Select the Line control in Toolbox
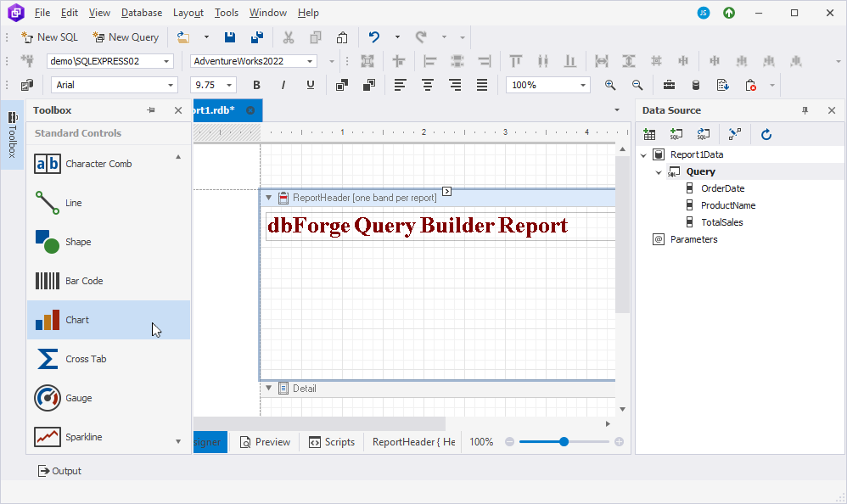The width and height of the screenshot is (847, 504). pos(108,203)
